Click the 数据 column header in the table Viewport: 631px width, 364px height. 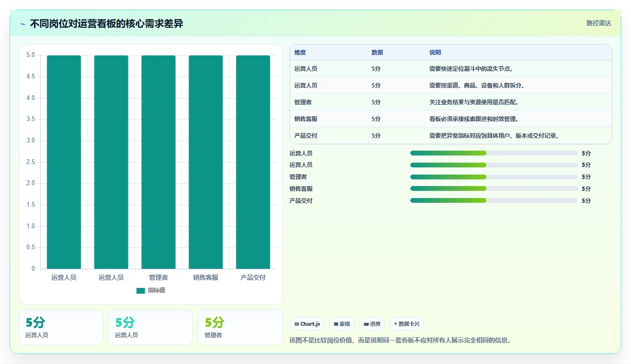377,53
